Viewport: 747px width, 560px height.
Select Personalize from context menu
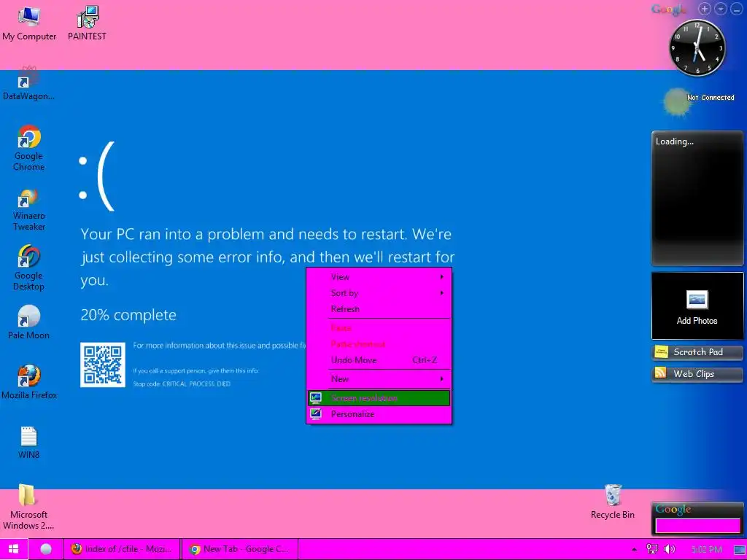coord(379,414)
